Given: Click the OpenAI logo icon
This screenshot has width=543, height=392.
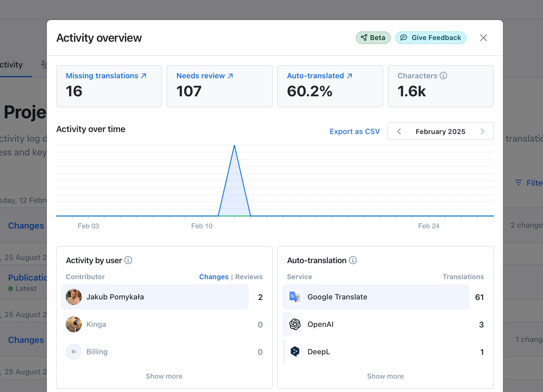Looking at the screenshot, I should [295, 324].
